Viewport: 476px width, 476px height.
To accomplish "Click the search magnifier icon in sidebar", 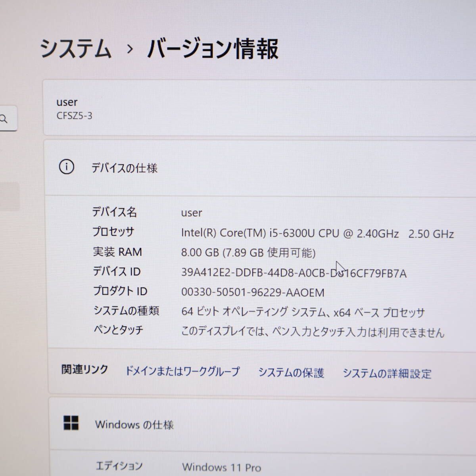I will 4,119.
